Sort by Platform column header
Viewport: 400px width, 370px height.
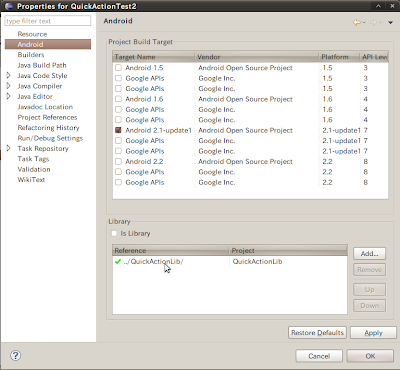pyautogui.click(x=339, y=57)
